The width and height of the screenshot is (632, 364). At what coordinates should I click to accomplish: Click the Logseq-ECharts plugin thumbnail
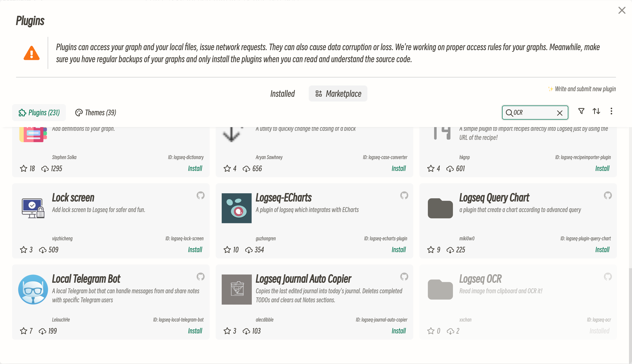tap(236, 208)
